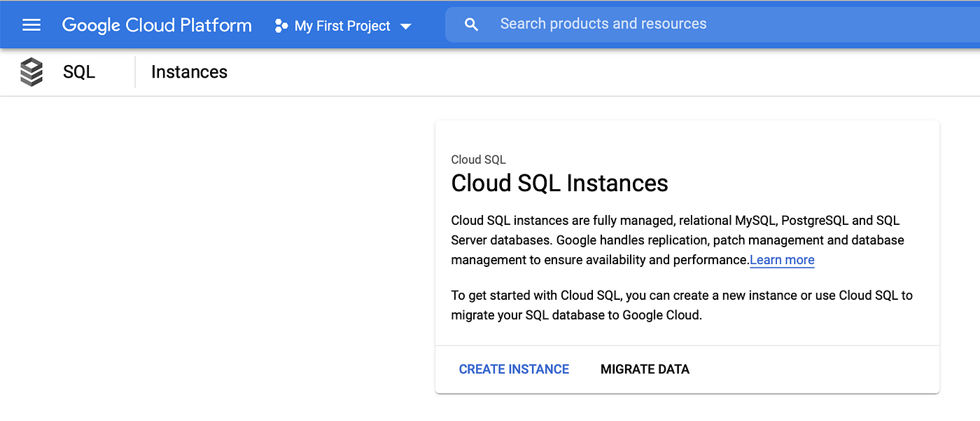
Task: Expand the project selector dropdown arrow
Action: (x=406, y=27)
